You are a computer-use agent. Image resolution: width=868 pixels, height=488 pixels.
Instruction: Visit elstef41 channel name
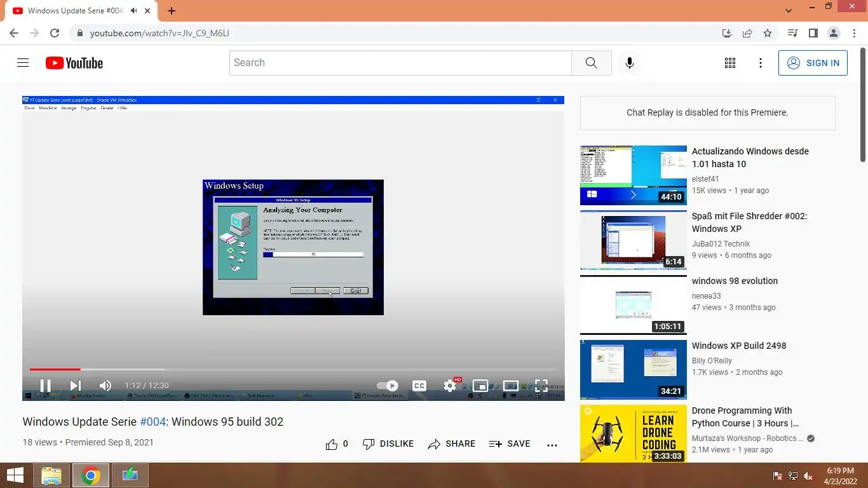705,179
